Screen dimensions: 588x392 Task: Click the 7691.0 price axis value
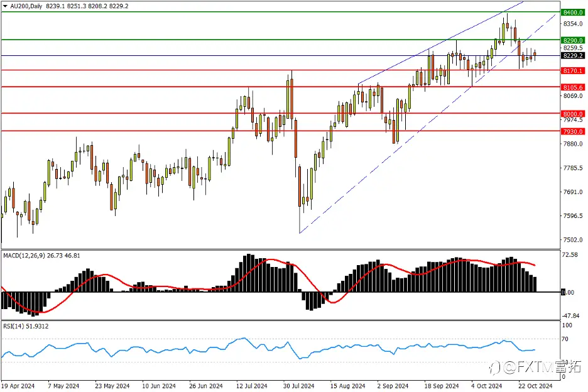pos(573,192)
